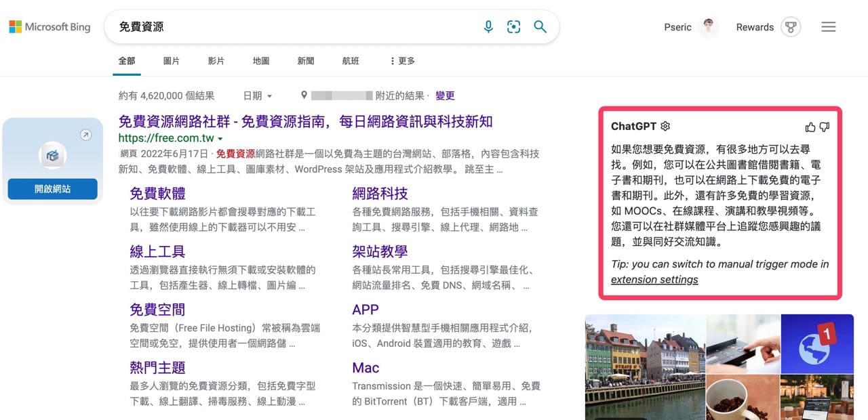
Task: Open Rewards trophy icon
Action: click(x=790, y=27)
